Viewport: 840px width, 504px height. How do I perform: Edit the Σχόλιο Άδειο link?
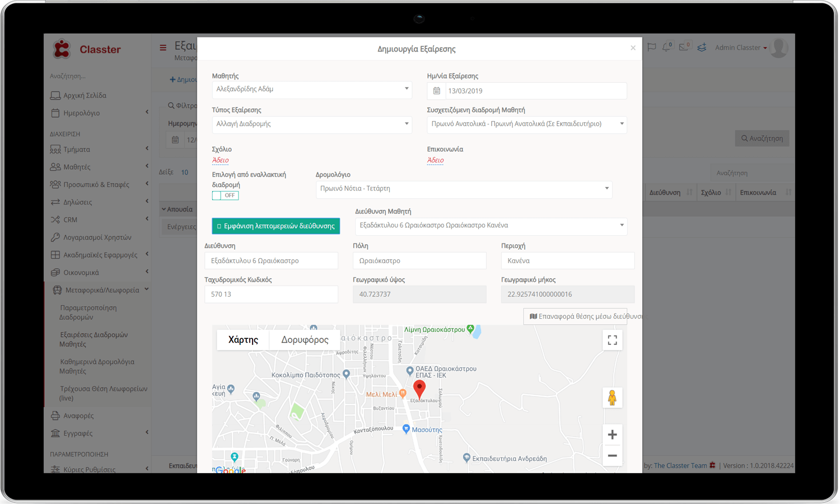point(220,160)
